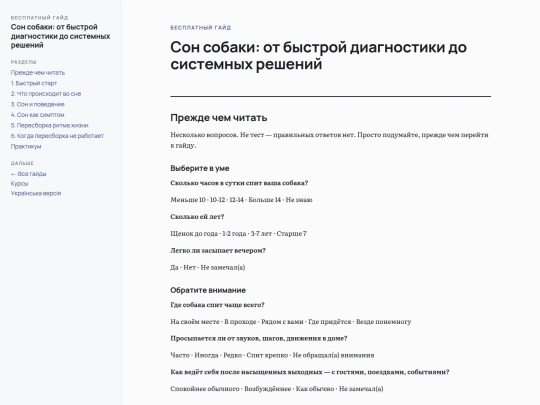Click answer line 'Спокойнее обычного · Возбуждённее'
Viewport: 540px width, 405px height.
tap(277, 389)
